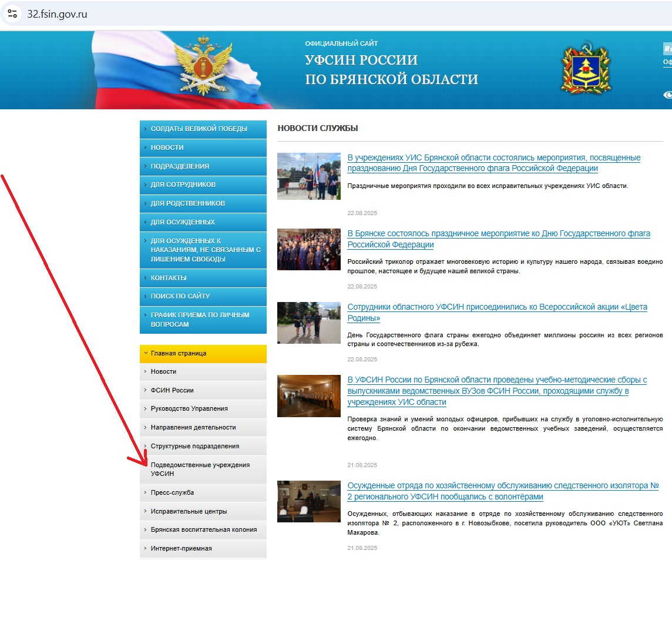Open Структурные подразделения submenu item
The width and height of the screenshot is (672, 634).
tap(203, 446)
